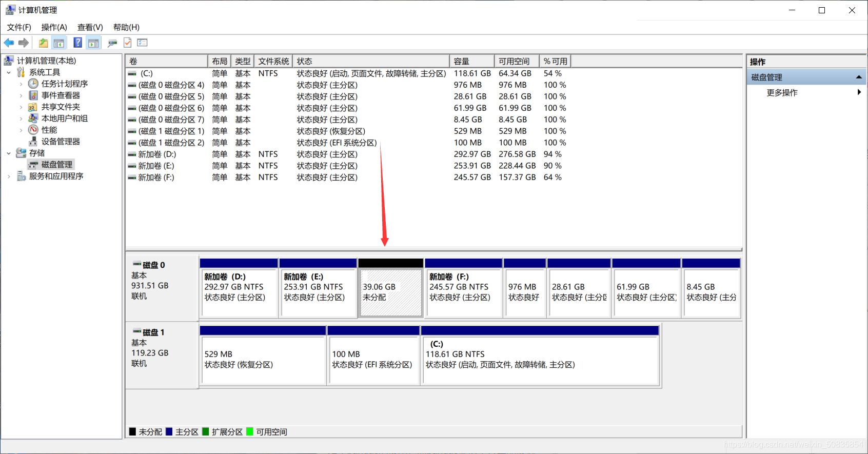The image size is (868, 454).
Task: Click the 设备管理器 icon
Action: pos(33,142)
